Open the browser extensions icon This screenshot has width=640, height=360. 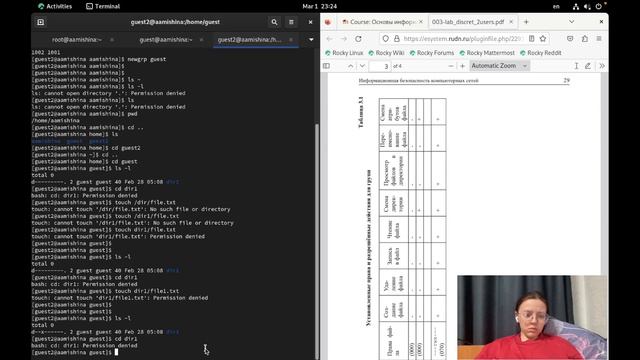(x=585, y=38)
